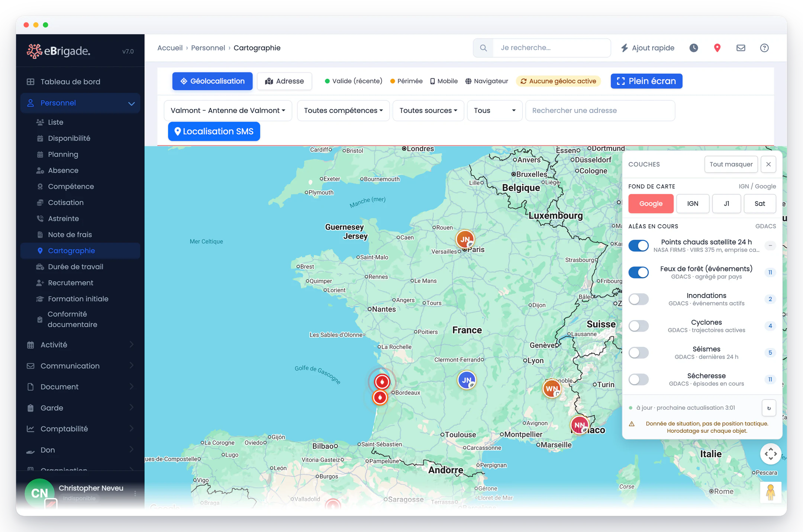The width and height of the screenshot is (803, 532).
Task: Expand the Document section
Action: 80,387
